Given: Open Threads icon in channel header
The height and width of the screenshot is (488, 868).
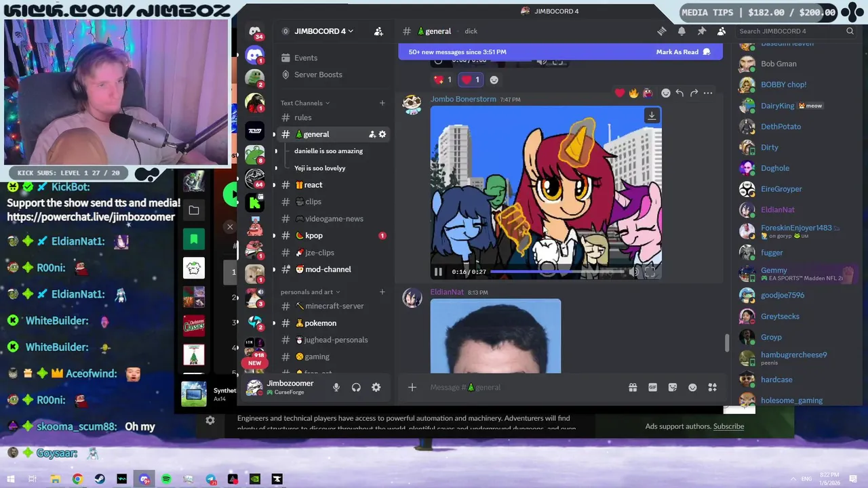Looking at the screenshot, I should click(662, 31).
